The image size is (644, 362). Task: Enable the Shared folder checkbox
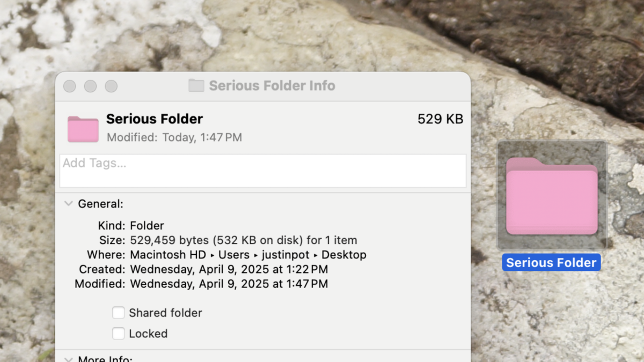(119, 313)
